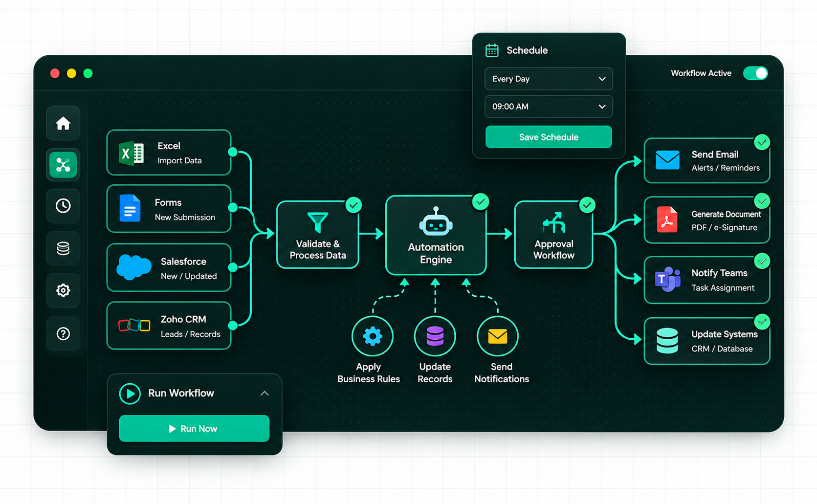Click the 'Alerts / Reminders' text
The height and width of the screenshot is (504, 817).
(725, 168)
